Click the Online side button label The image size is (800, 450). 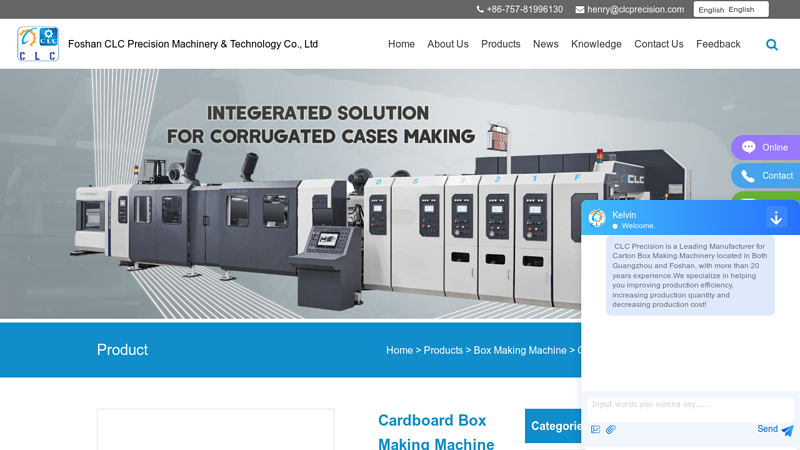[774, 147]
